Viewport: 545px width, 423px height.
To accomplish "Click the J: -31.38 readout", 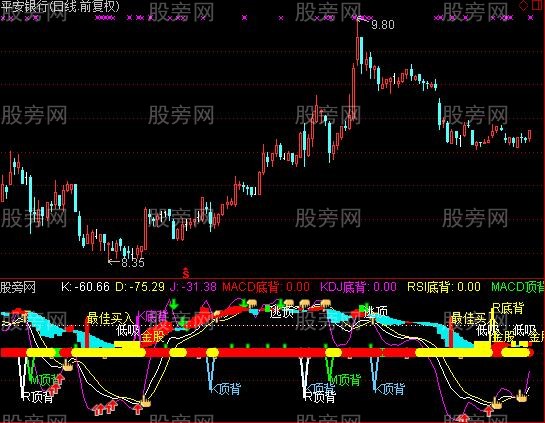I will click(x=193, y=287).
